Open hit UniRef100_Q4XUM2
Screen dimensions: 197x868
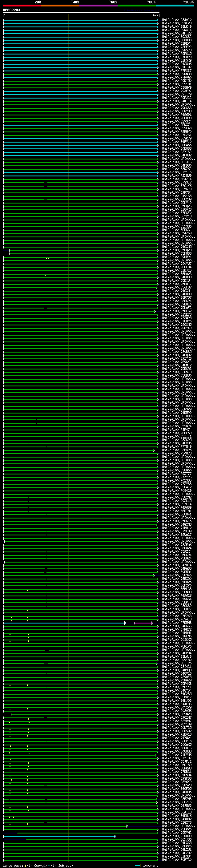point(177,819)
